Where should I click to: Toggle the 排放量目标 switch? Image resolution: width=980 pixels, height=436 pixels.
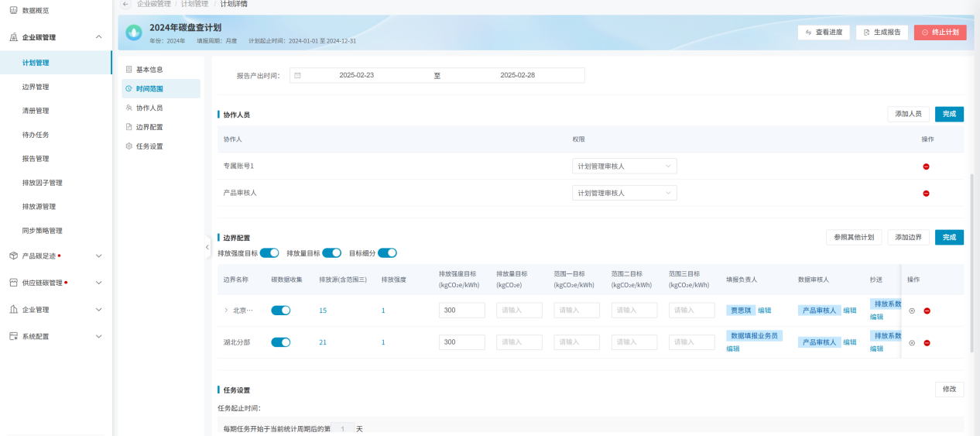(331, 253)
